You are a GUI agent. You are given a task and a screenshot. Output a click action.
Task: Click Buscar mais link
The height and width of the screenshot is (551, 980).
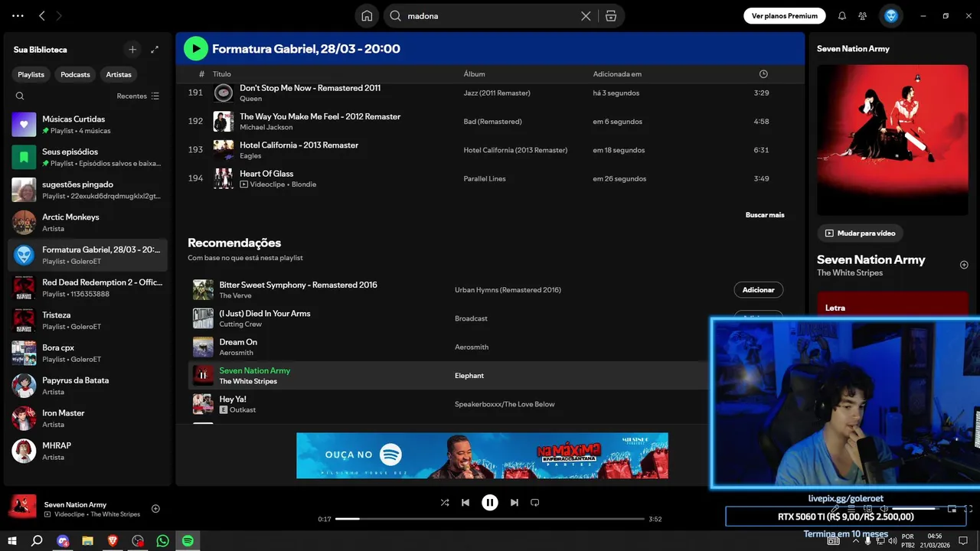[765, 215]
